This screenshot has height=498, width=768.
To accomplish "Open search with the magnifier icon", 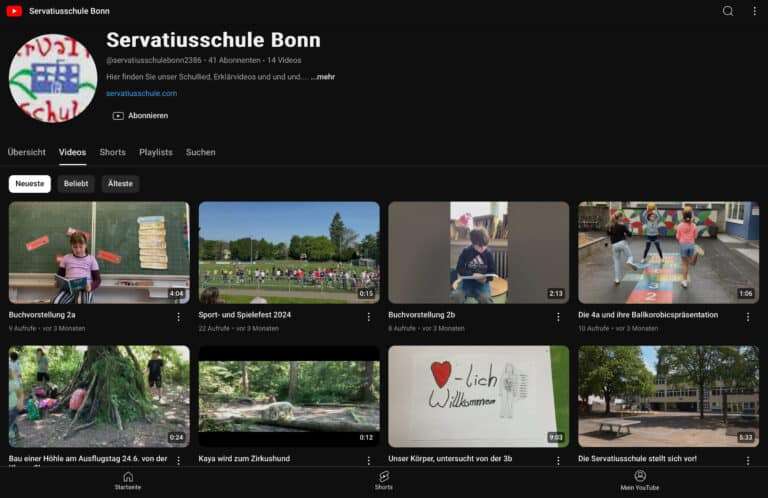I will coord(728,11).
